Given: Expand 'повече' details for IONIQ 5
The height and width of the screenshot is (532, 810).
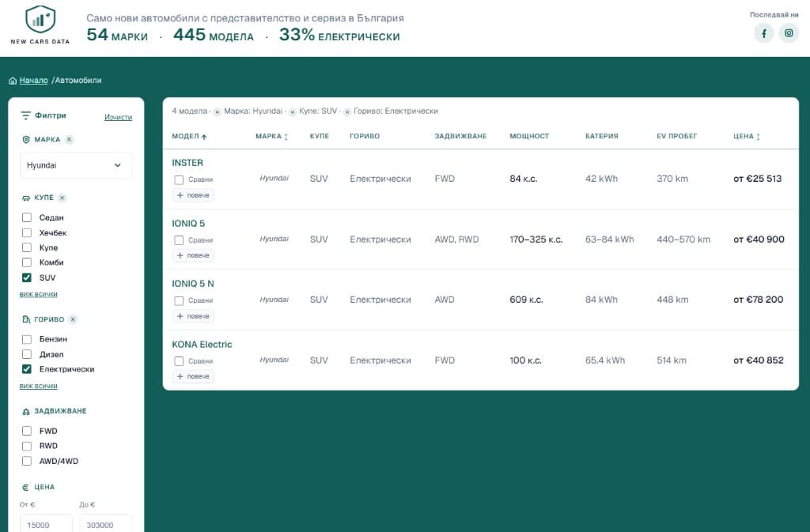Looking at the screenshot, I should [193, 255].
